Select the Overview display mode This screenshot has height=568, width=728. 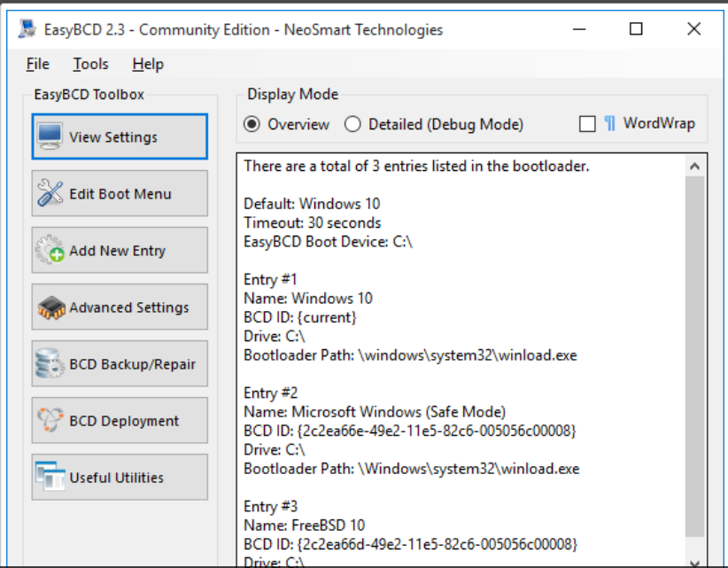[252, 124]
